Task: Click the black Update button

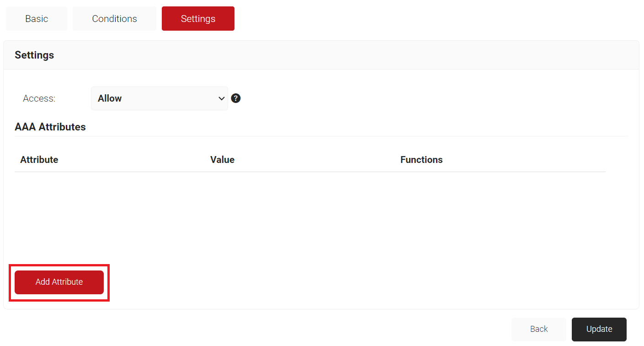Action: (599, 329)
